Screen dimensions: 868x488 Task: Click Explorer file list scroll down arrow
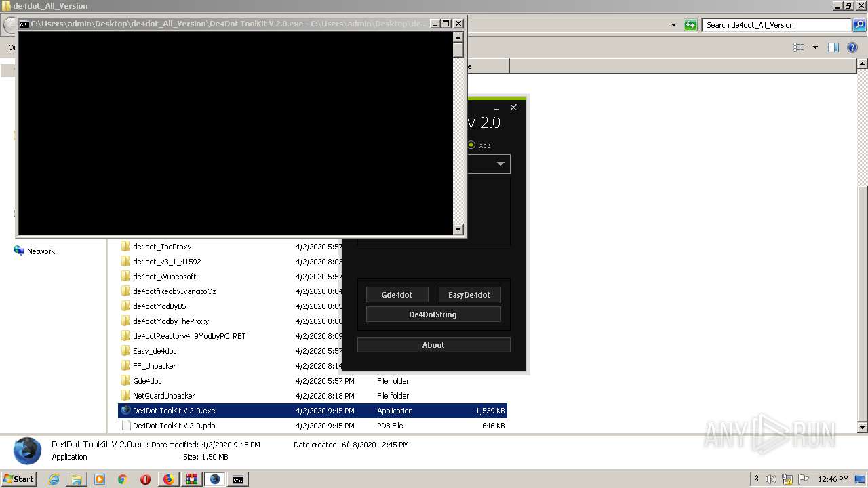863,428
